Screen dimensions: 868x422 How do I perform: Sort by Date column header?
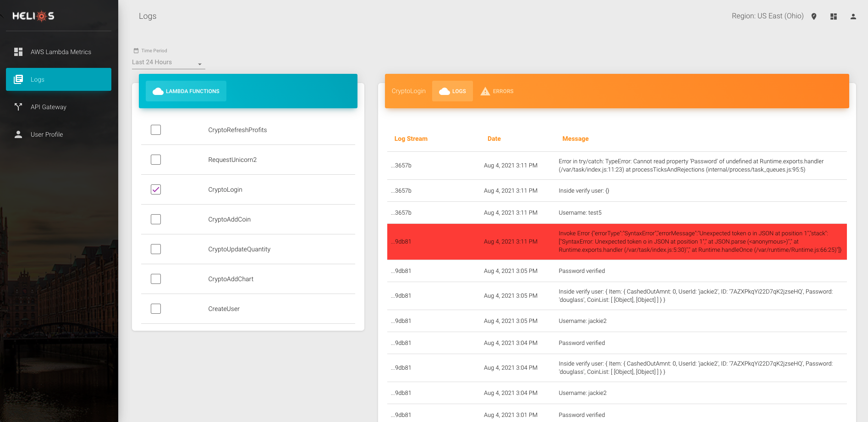(x=494, y=139)
